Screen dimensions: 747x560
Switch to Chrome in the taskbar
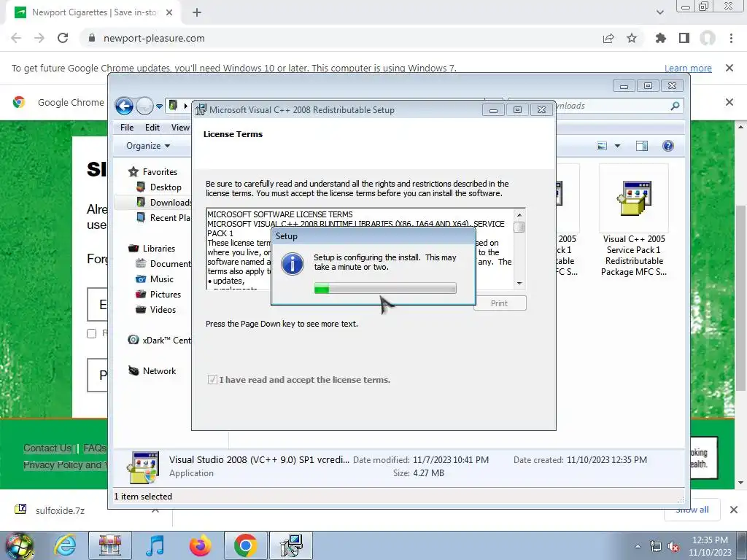click(x=245, y=545)
